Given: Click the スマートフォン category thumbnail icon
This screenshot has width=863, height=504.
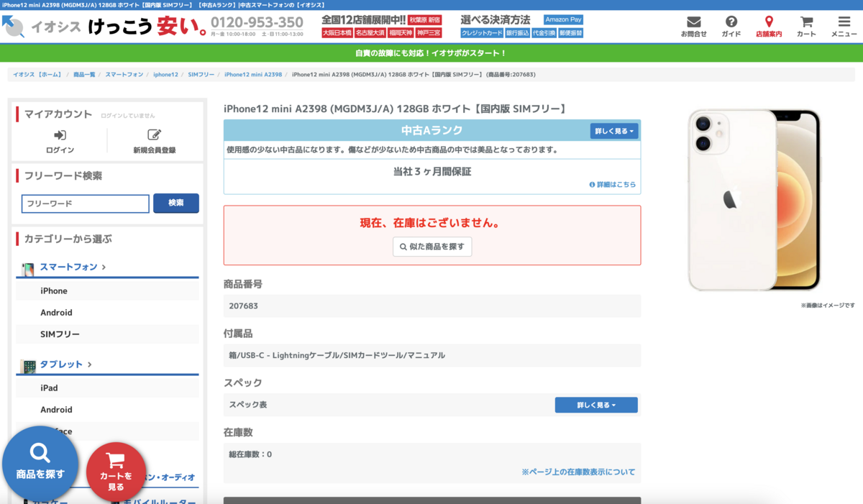Looking at the screenshot, I should tap(28, 270).
